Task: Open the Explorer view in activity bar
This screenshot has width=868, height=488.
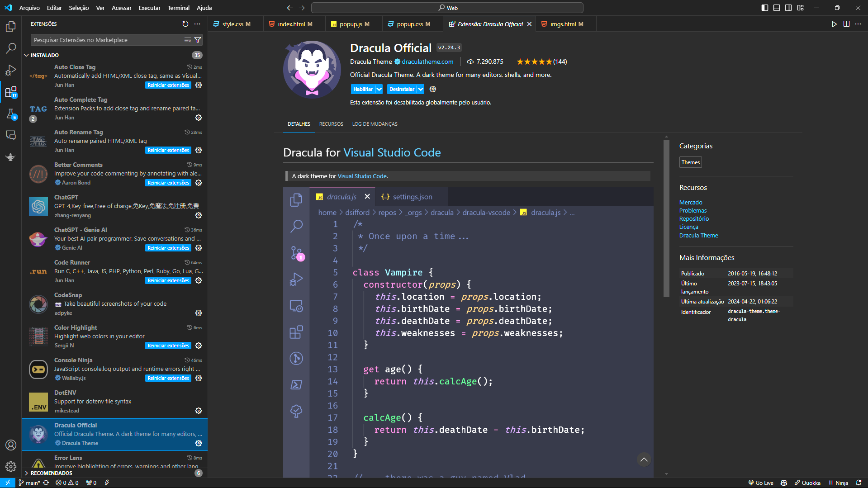Action: [x=11, y=27]
